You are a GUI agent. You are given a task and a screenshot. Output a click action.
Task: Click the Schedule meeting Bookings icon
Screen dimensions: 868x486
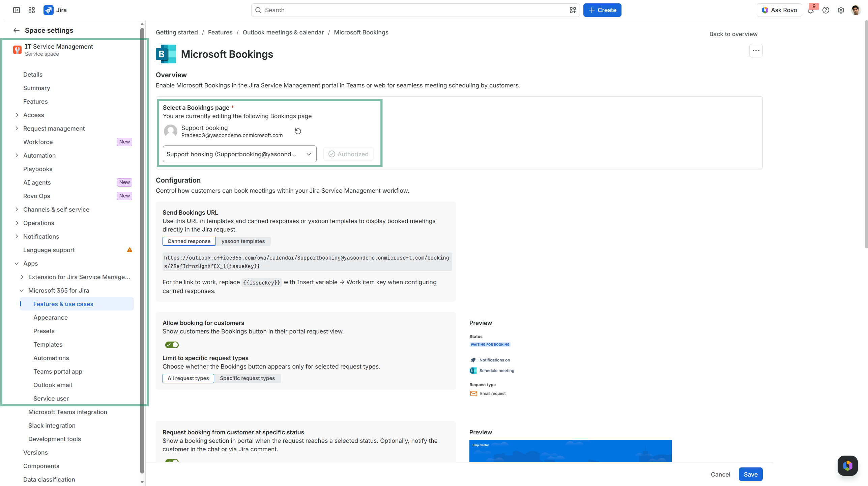click(x=473, y=371)
